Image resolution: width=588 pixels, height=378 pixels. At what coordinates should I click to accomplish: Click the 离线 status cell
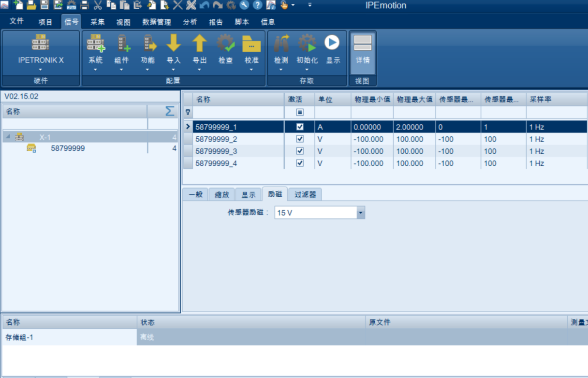251,337
